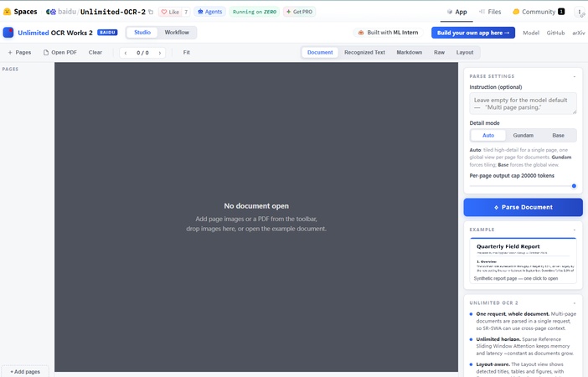Click Build your own app here button

pos(473,33)
